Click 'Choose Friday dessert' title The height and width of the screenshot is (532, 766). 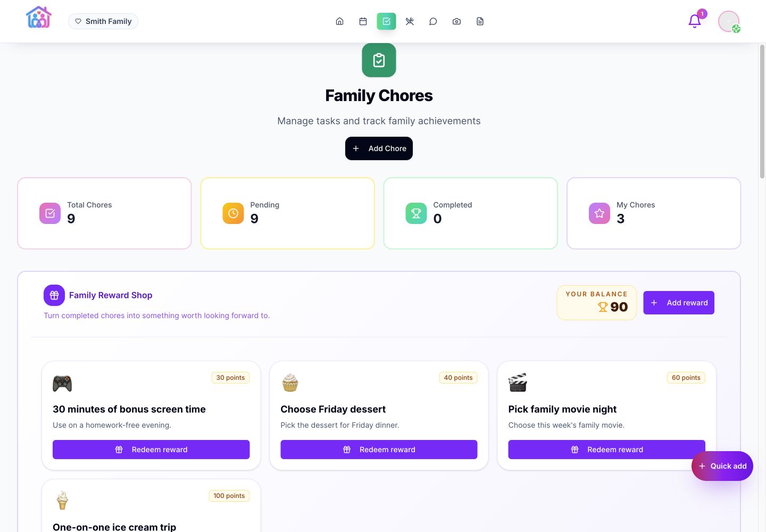[x=333, y=409]
